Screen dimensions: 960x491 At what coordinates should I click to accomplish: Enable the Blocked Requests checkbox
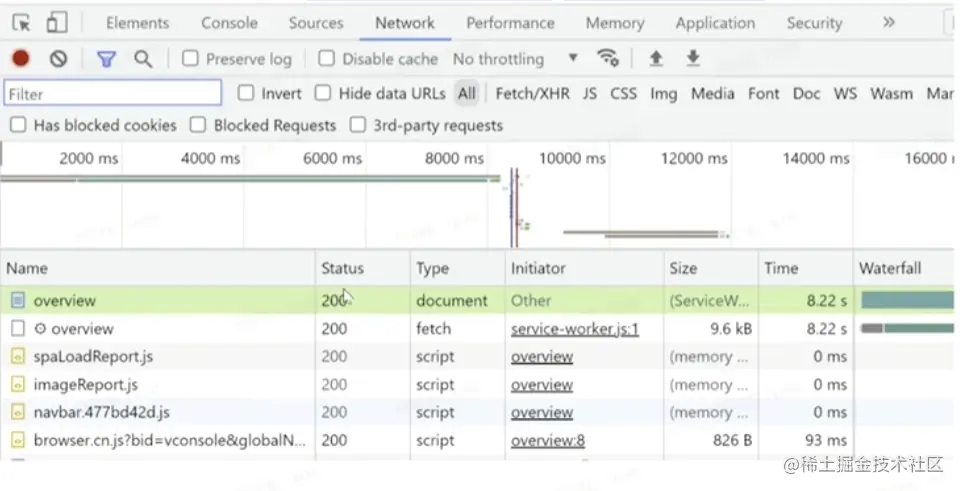click(198, 125)
